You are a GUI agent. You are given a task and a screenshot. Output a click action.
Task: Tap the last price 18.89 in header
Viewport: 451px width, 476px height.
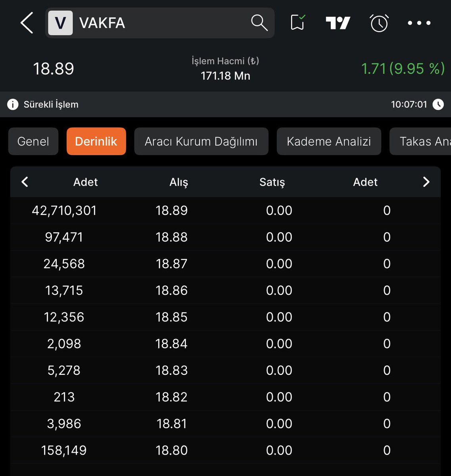click(x=54, y=69)
